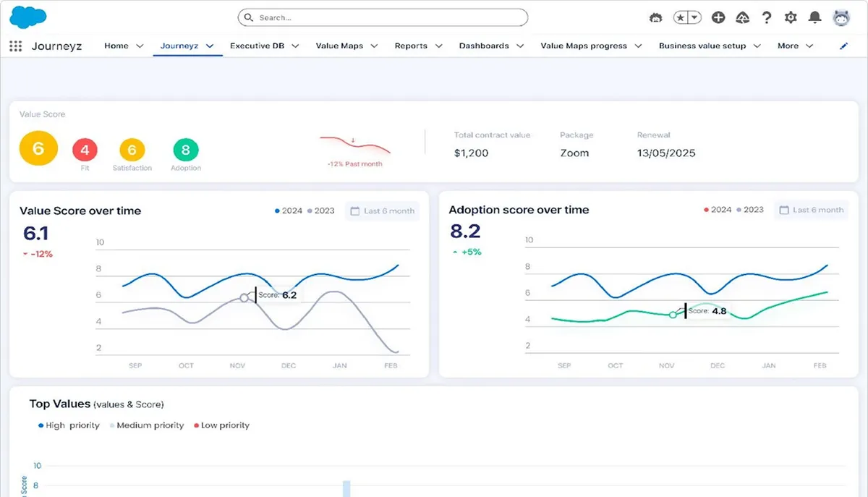
Task: Click the Value Score over time title
Action: [x=80, y=211]
